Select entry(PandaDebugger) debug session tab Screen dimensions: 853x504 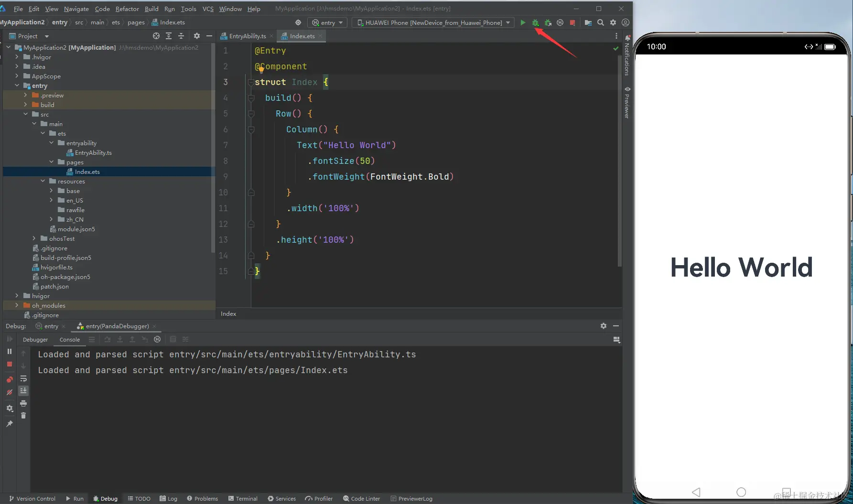(x=117, y=326)
